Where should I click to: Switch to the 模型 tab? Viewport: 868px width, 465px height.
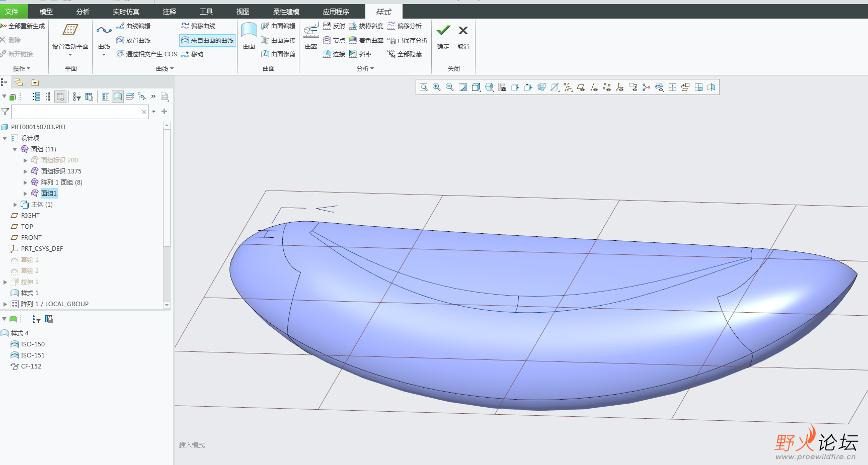46,12
